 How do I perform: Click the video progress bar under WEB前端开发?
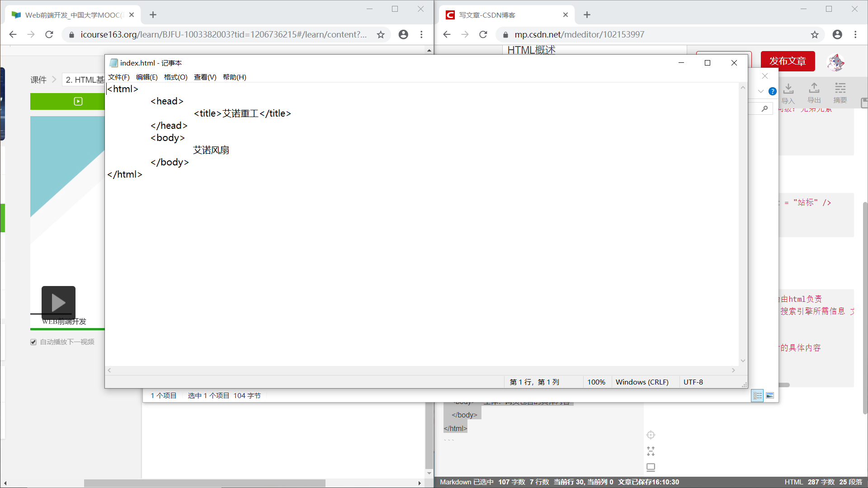(67, 329)
